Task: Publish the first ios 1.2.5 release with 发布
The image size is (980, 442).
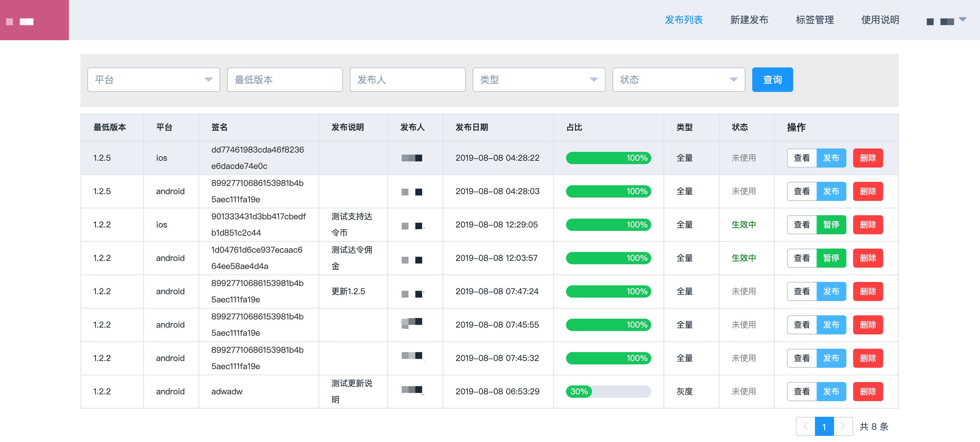Action: 832,158
